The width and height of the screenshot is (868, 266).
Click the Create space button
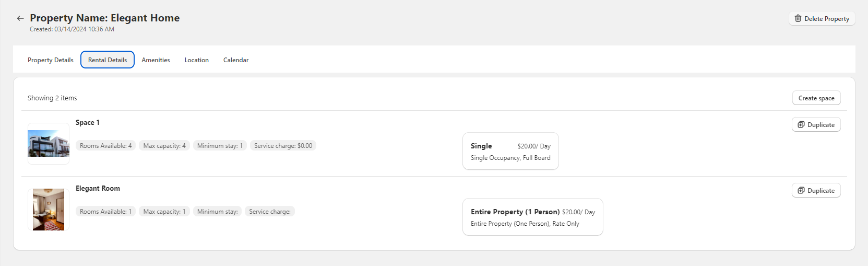(x=816, y=98)
